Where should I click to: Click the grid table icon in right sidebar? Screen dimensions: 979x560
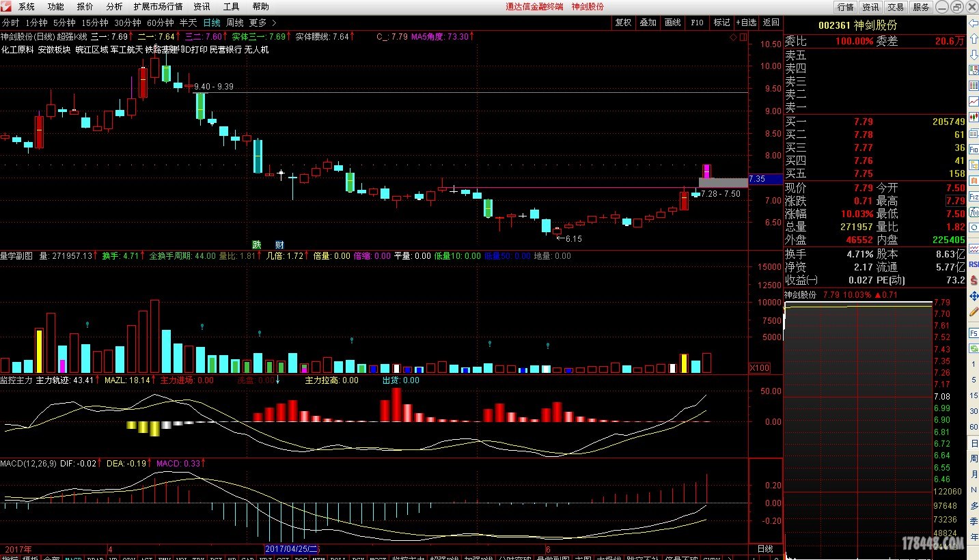973,86
